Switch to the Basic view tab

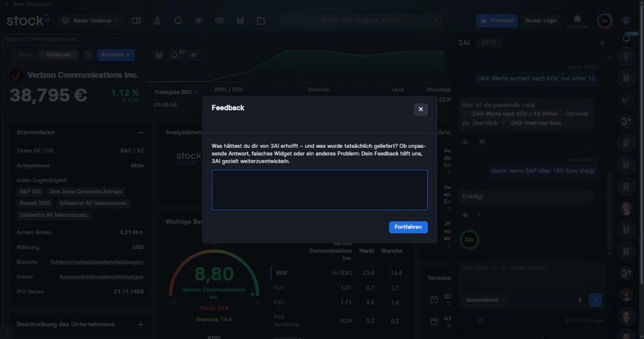pyautogui.click(x=24, y=55)
